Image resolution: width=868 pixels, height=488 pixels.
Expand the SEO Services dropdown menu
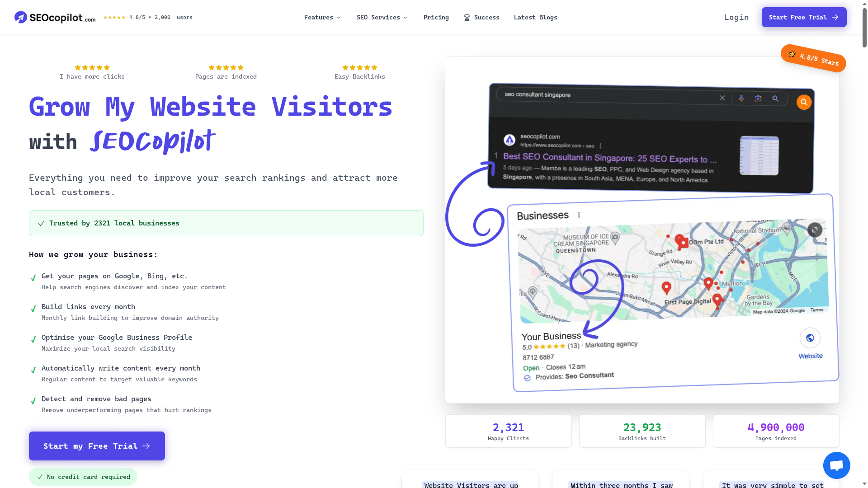pyautogui.click(x=382, y=17)
